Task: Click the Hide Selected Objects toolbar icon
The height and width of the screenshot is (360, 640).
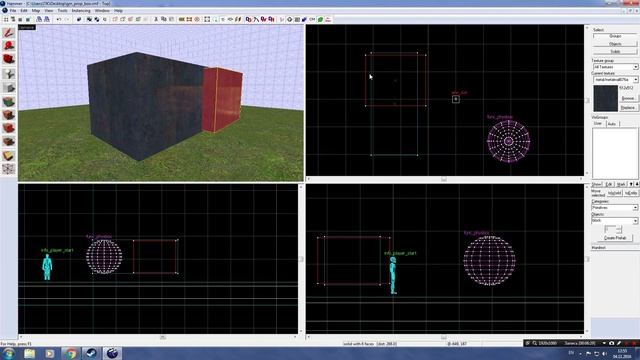Action: [x=116, y=19]
